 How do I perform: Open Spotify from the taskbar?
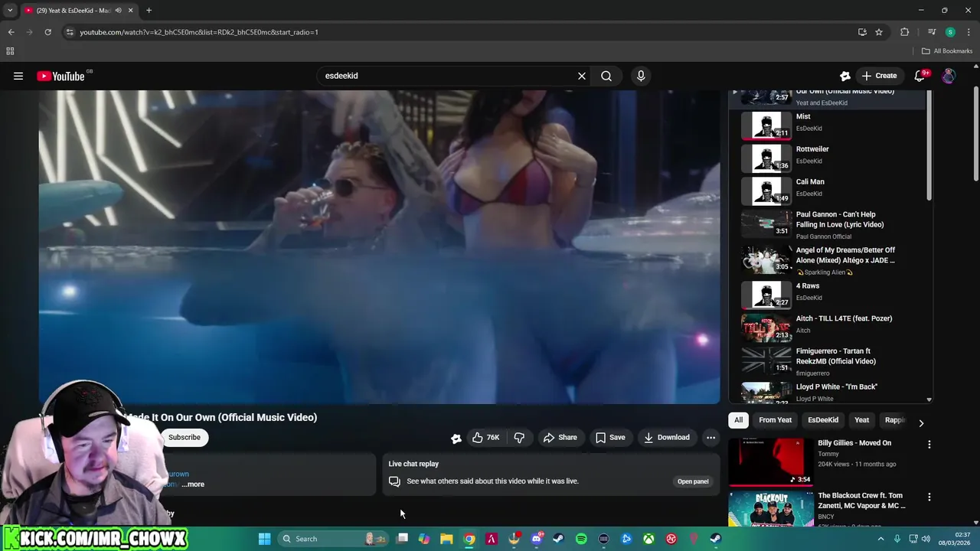tap(581, 539)
